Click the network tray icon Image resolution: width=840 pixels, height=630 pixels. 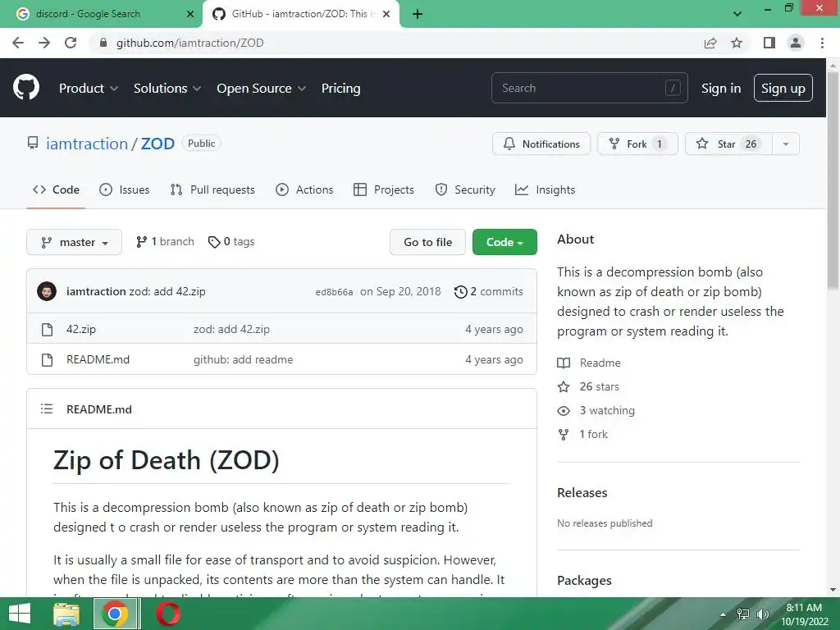[x=743, y=614]
